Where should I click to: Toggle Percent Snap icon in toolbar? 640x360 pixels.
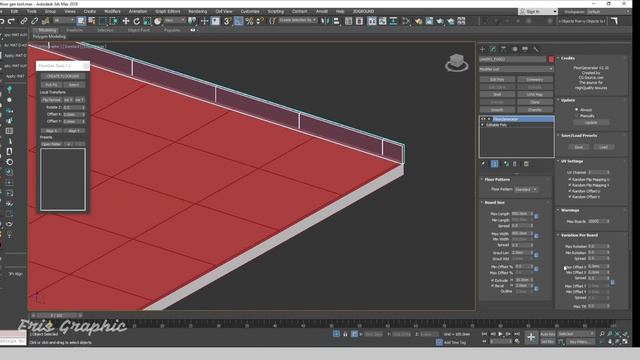pyautogui.click(x=249, y=21)
